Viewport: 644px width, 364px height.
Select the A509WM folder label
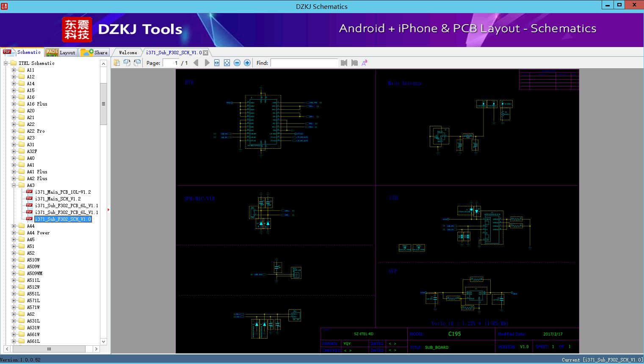[x=34, y=273]
